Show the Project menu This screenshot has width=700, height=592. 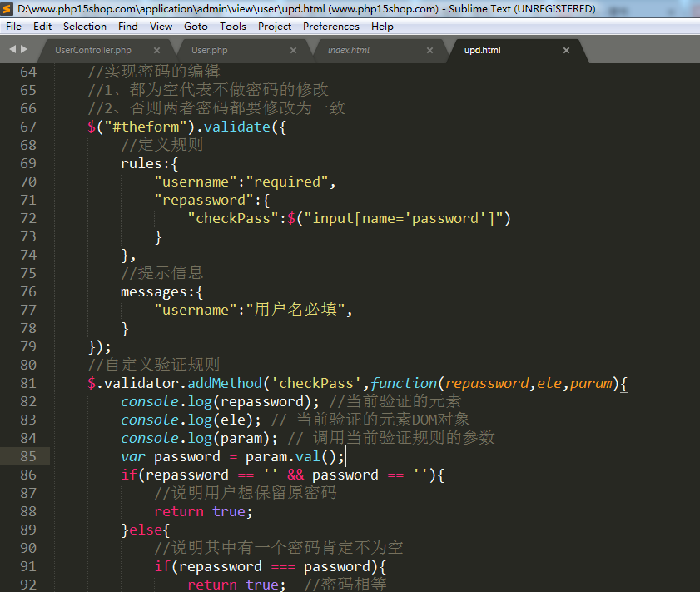pos(275,27)
